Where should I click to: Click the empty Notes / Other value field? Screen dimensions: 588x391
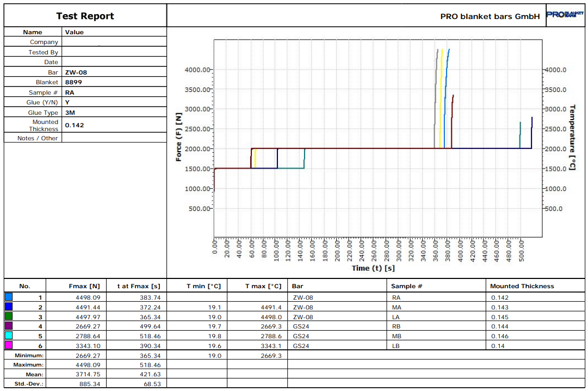click(114, 138)
